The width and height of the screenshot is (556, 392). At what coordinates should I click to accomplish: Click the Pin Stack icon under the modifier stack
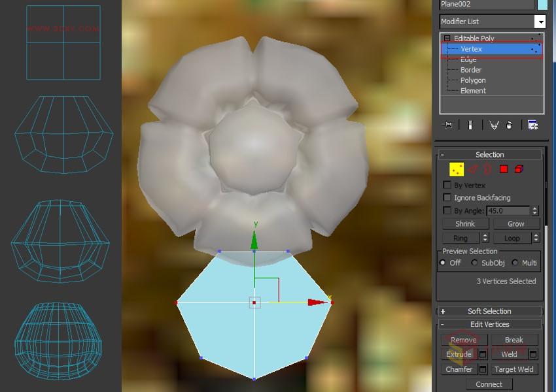(447, 125)
